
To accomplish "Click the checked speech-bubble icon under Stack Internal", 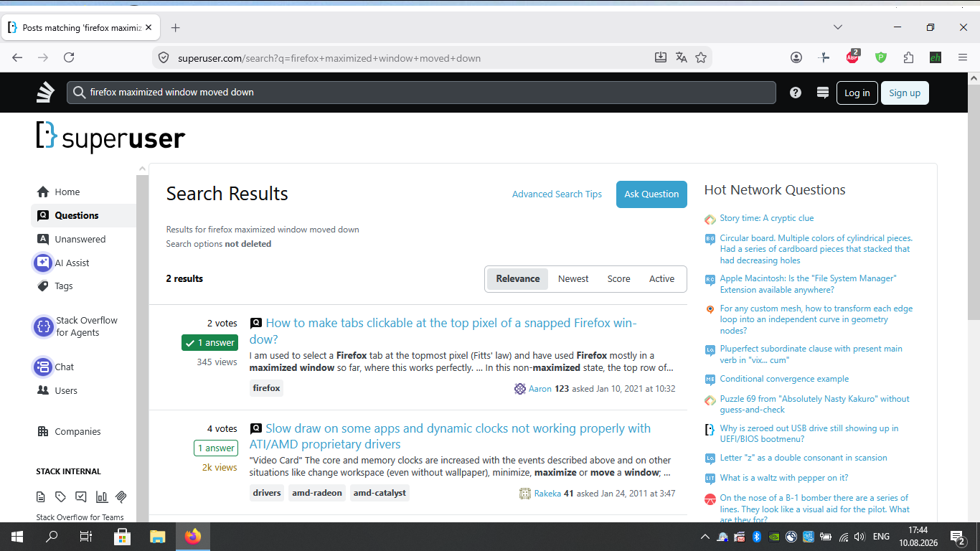I will 81,496.
